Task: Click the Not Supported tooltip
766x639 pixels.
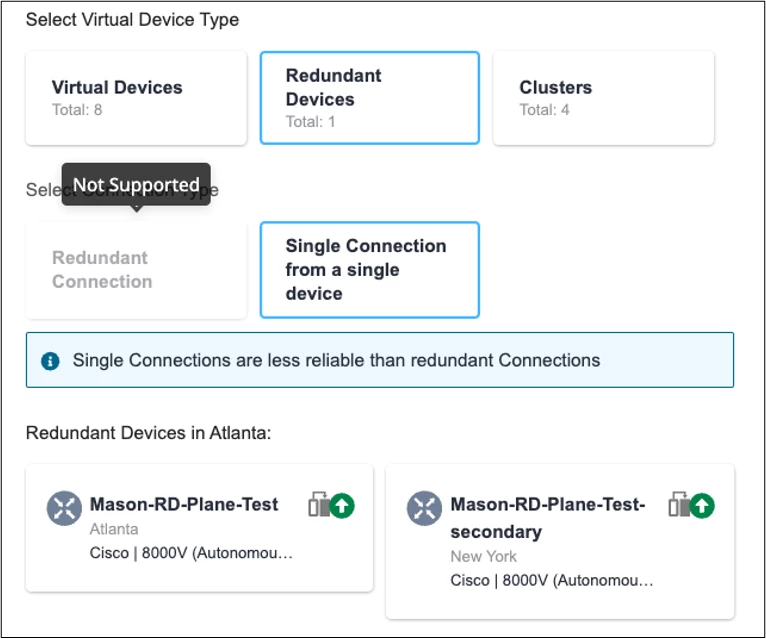Action: (x=136, y=185)
